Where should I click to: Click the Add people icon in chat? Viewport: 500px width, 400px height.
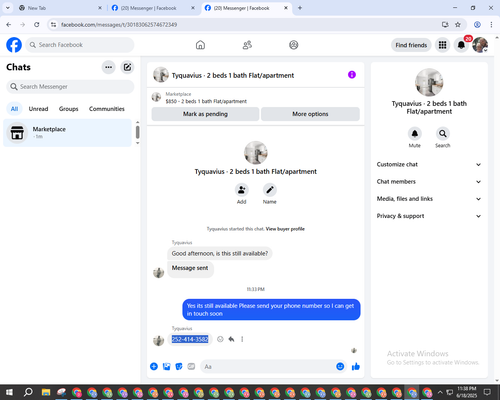click(241, 190)
